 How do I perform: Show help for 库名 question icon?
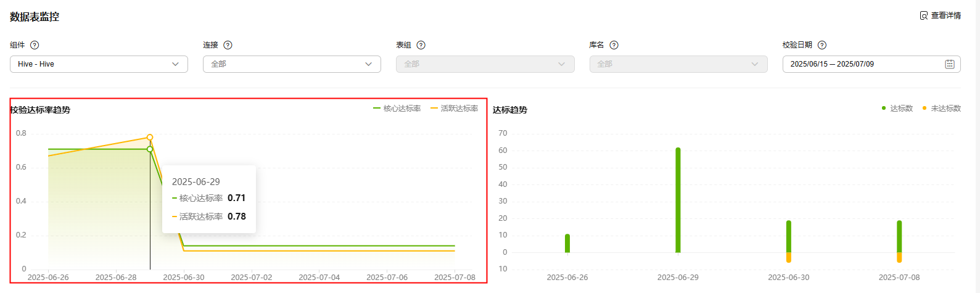click(614, 45)
